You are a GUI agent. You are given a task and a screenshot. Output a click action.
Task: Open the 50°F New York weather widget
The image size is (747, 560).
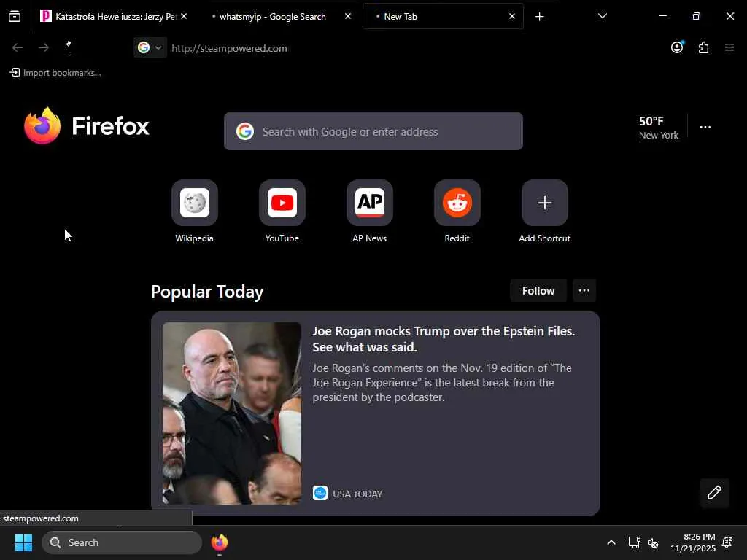point(659,128)
